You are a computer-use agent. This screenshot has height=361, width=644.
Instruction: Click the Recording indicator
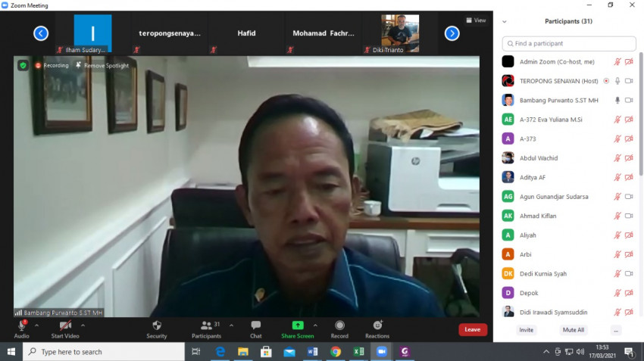click(x=52, y=65)
